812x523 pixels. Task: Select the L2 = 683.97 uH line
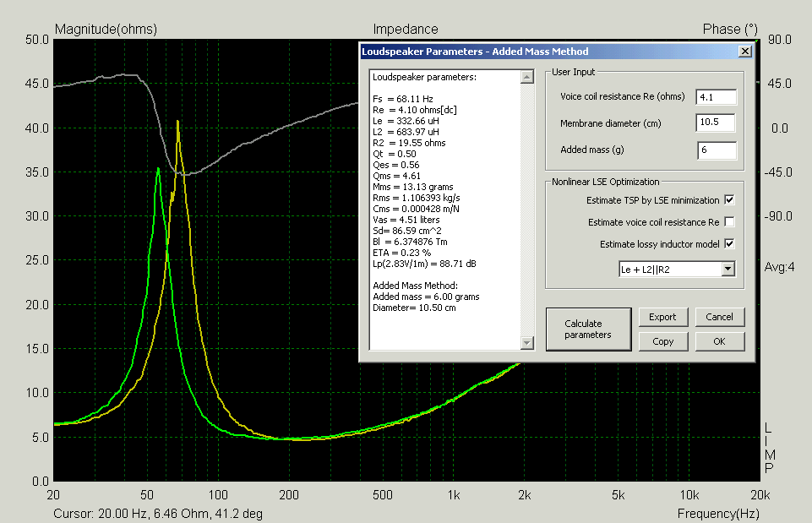[x=406, y=132]
